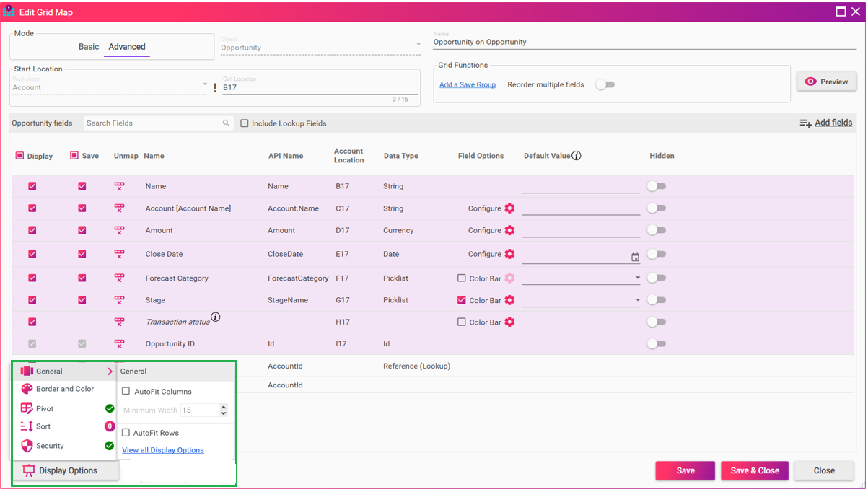Open the Object Opportunity dropdown

418,45
